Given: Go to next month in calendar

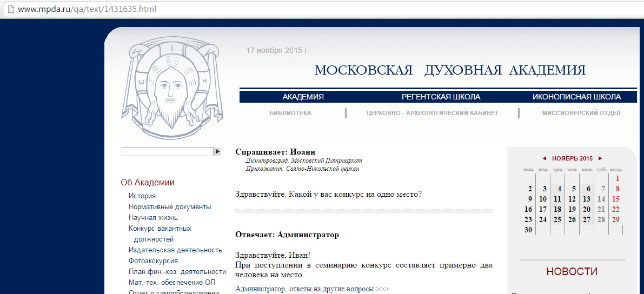Looking at the screenshot, I should [600, 158].
